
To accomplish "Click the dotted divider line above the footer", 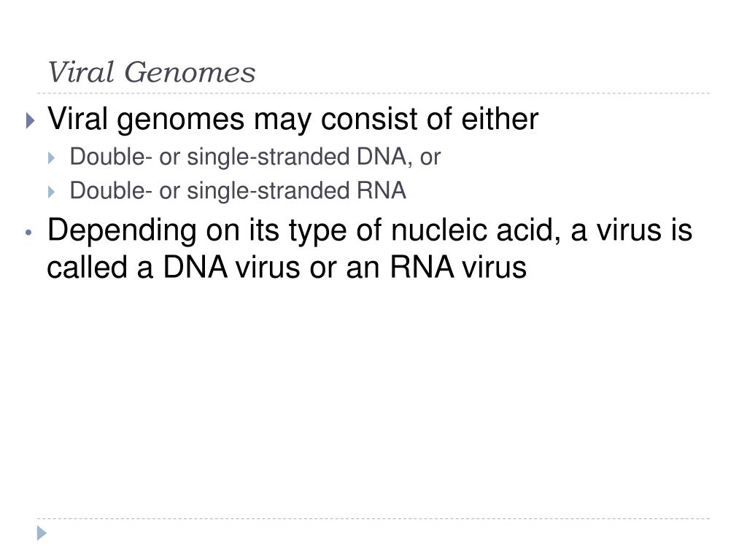I will [x=373, y=518].
